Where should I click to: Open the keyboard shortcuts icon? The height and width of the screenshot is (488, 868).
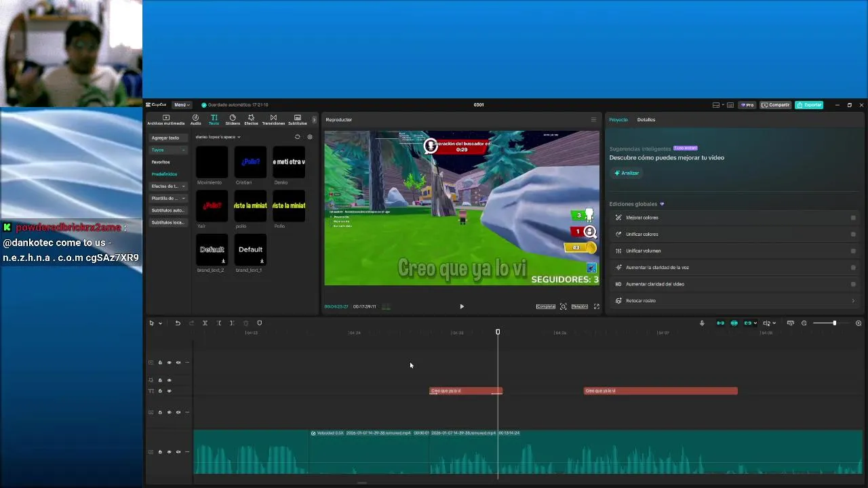tap(730, 105)
